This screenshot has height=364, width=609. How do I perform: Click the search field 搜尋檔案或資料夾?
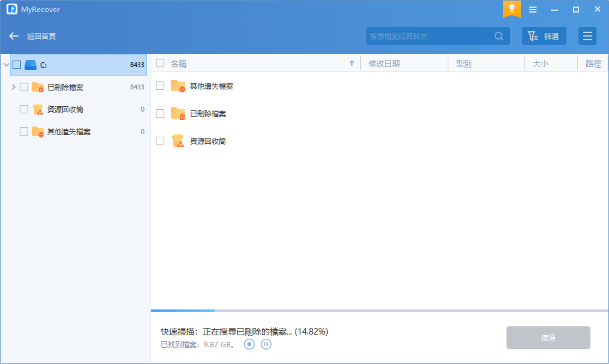[x=438, y=36]
